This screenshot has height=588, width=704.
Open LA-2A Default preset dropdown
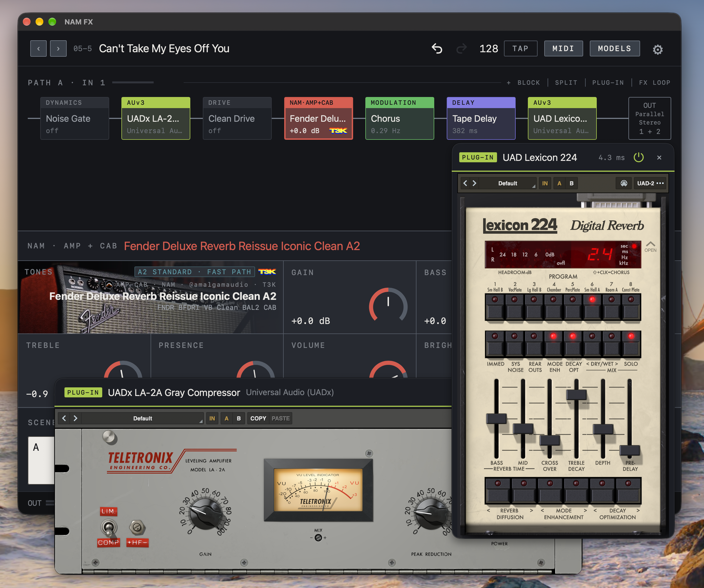pos(143,418)
